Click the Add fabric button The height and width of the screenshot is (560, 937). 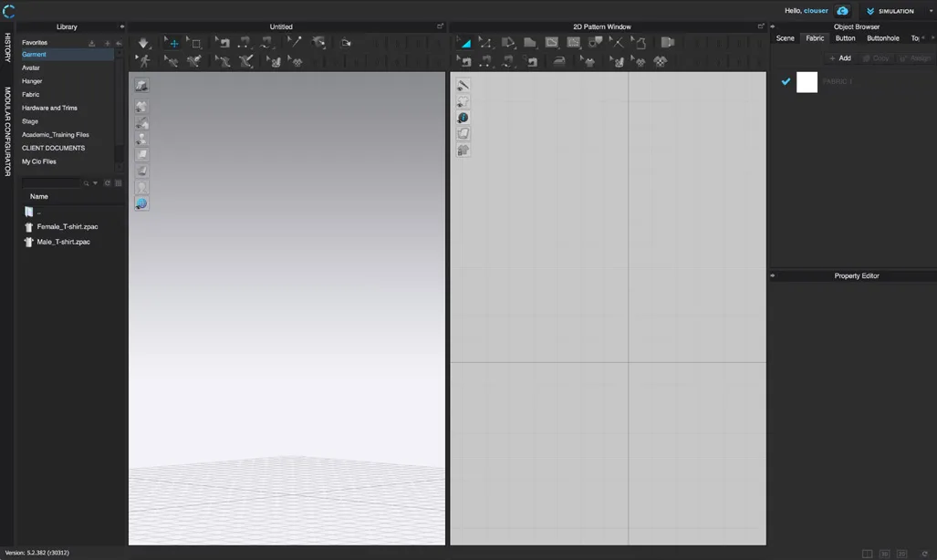(840, 58)
